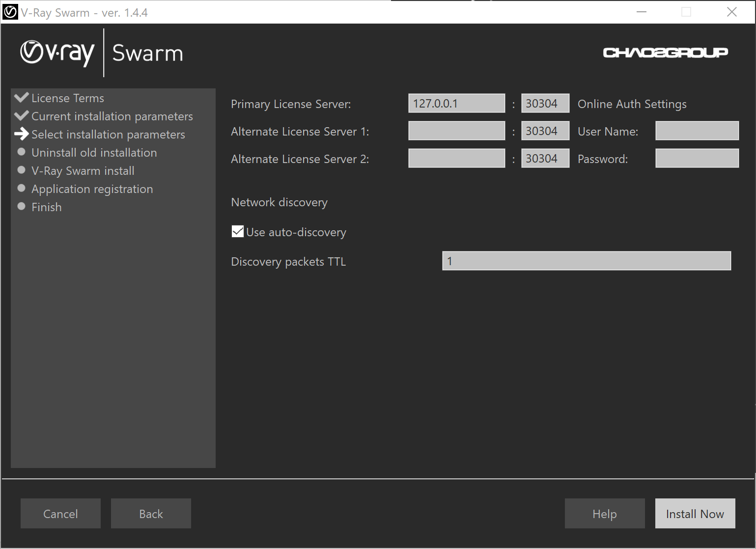
Task: Click the Primary License Server port field
Action: pos(545,104)
